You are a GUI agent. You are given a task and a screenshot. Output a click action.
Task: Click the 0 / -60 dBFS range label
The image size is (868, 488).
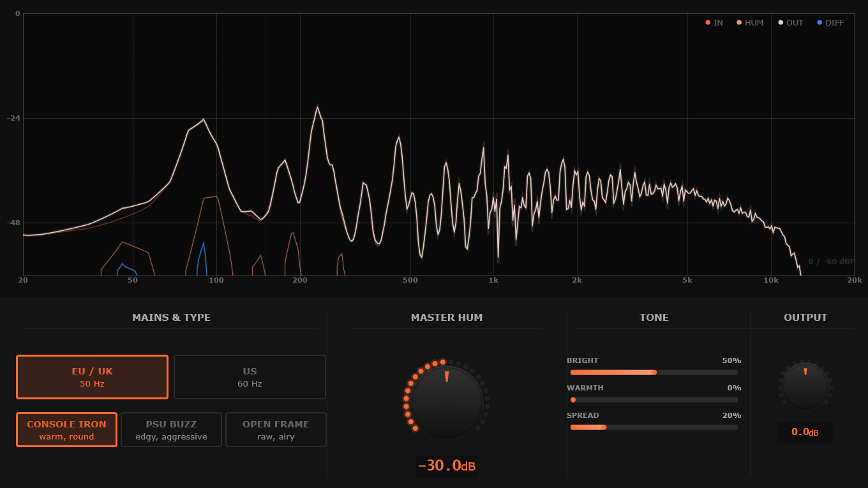(x=831, y=262)
